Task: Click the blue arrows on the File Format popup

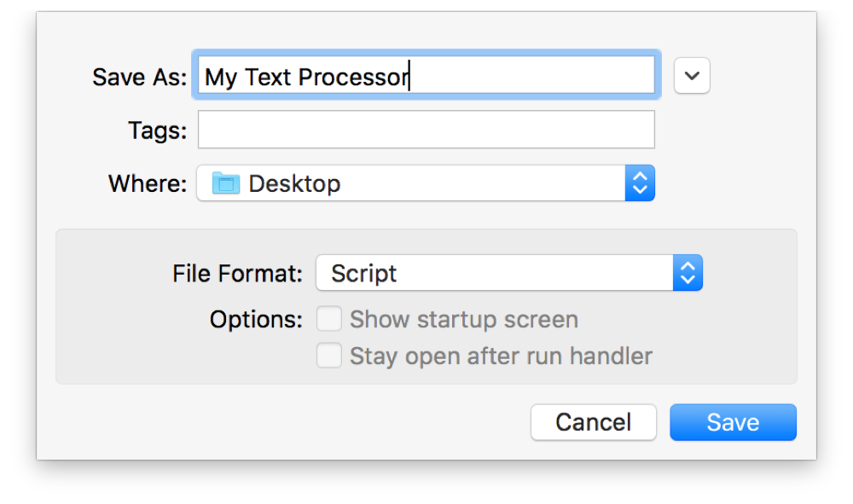Action: [688, 273]
